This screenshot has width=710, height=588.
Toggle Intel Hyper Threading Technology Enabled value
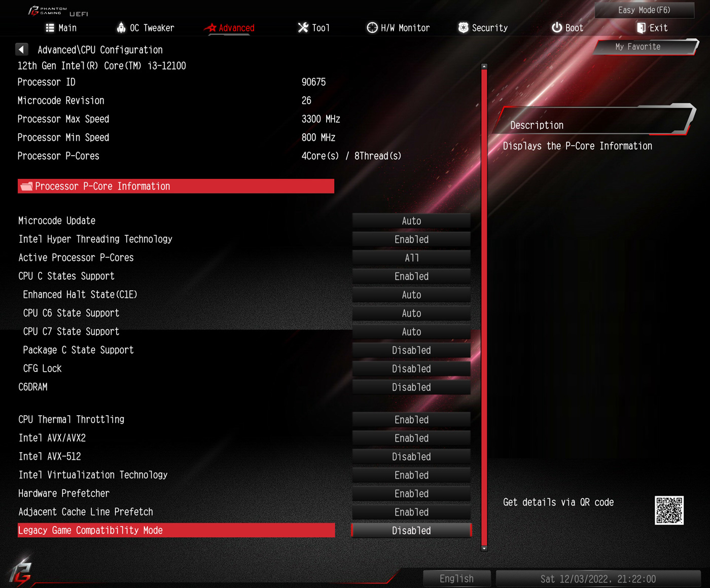pyautogui.click(x=411, y=239)
